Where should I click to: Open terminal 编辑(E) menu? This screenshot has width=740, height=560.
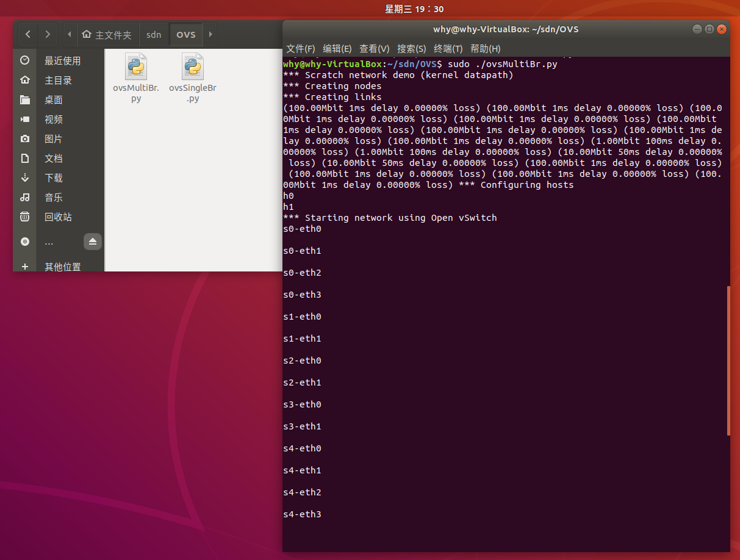pos(337,49)
